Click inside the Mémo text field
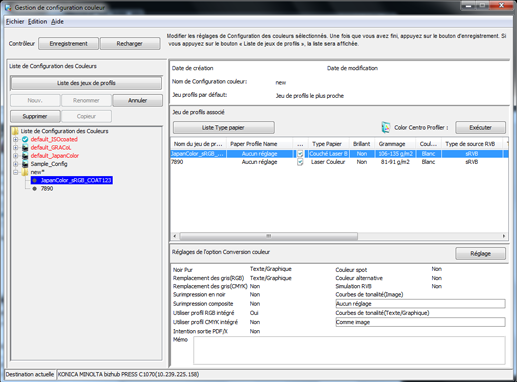 click(x=349, y=350)
